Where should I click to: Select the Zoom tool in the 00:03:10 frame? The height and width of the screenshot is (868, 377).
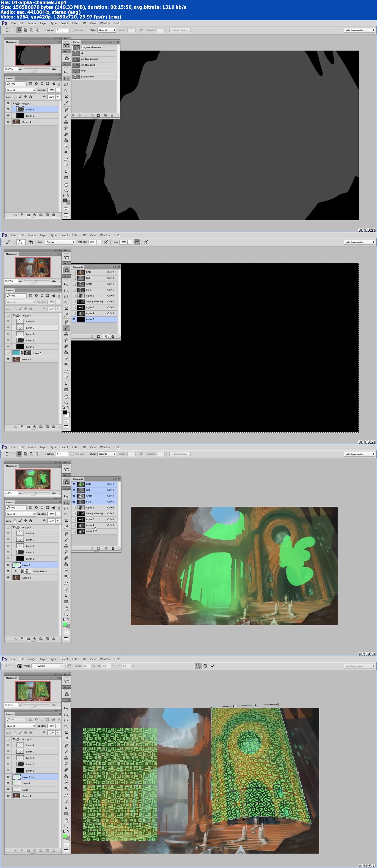[66, 191]
